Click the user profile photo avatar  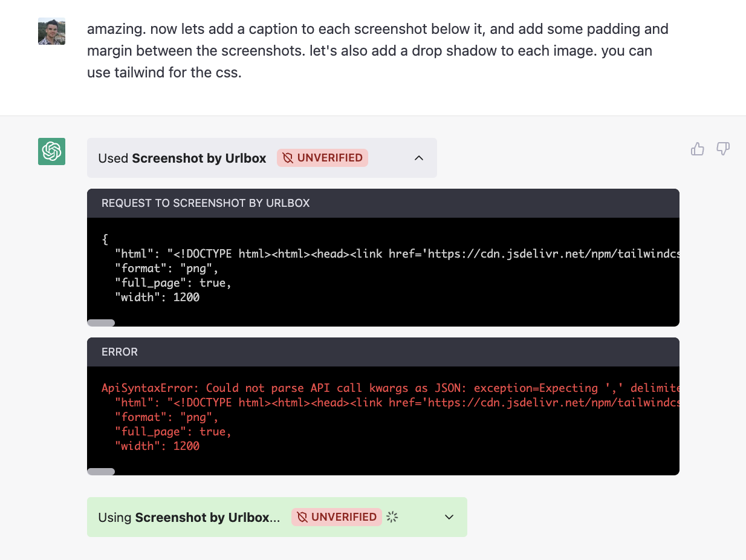[x=51, y=31]
